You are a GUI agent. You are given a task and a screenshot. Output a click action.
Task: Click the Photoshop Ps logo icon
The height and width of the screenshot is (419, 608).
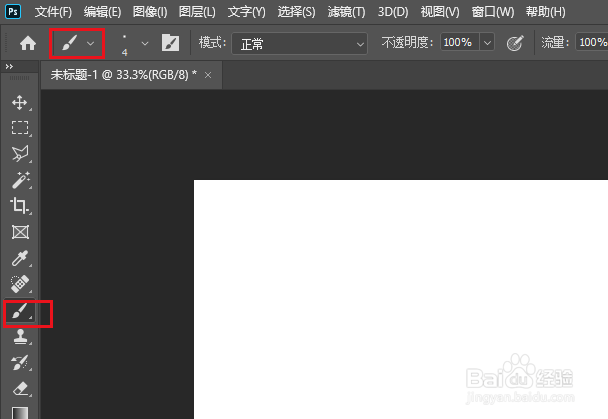[13, 11]
